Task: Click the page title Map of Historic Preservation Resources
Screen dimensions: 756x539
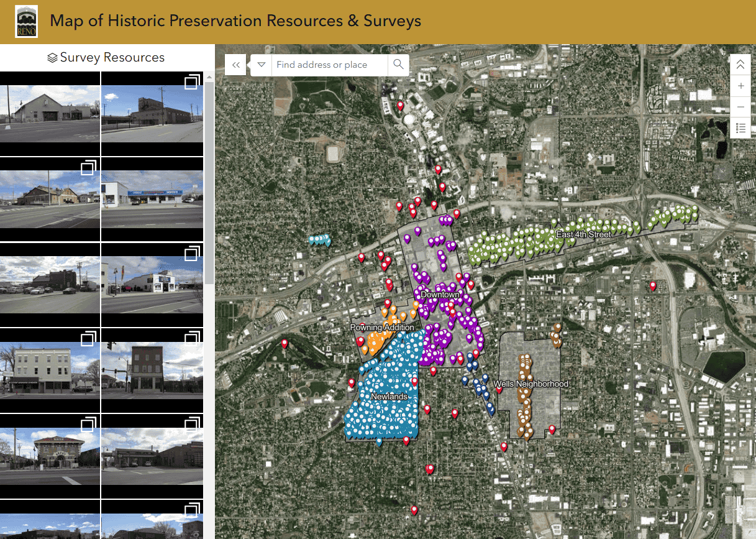Action: coord(235,21)
